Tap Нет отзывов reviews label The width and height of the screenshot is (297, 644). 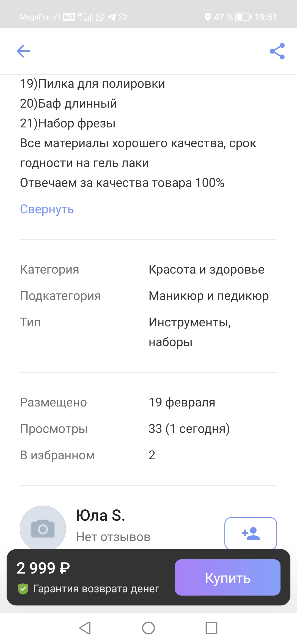[113, 537]
